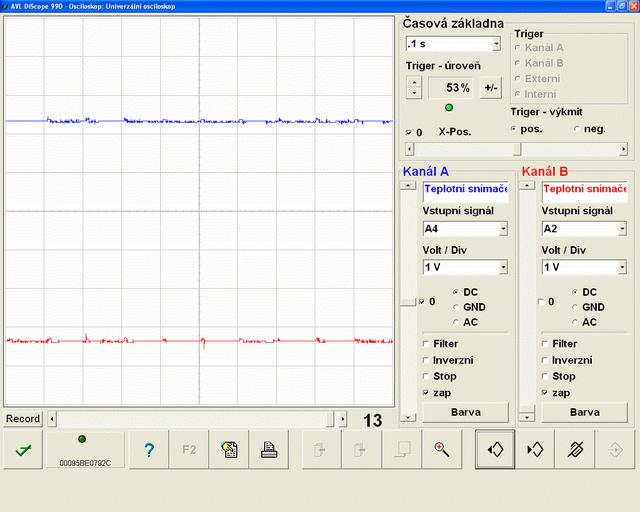Toggle Inverzni checkbox for Kanál B

pos(545,360)
